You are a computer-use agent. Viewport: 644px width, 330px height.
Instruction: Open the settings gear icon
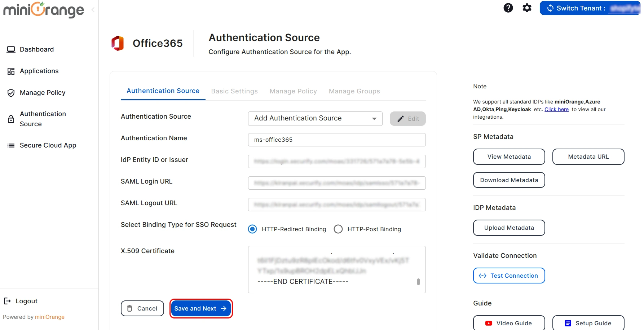point(527,8)
